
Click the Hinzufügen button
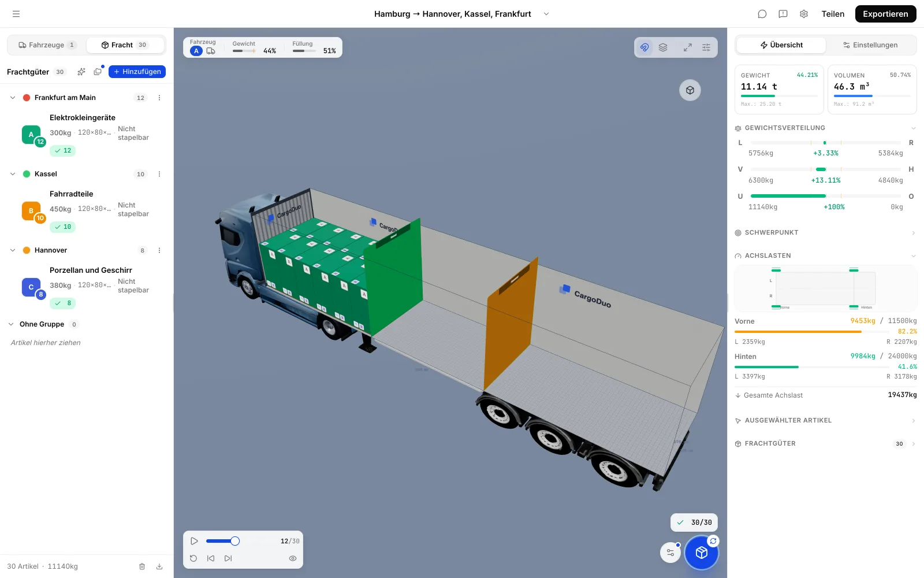(x=137, y=72)
